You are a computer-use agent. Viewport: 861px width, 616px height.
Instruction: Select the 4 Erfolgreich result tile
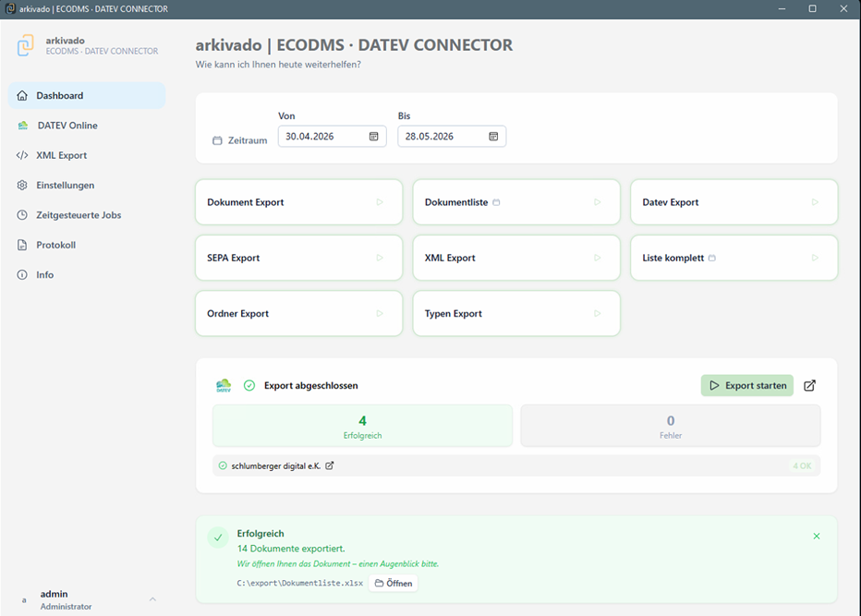[x=362, y=426]
